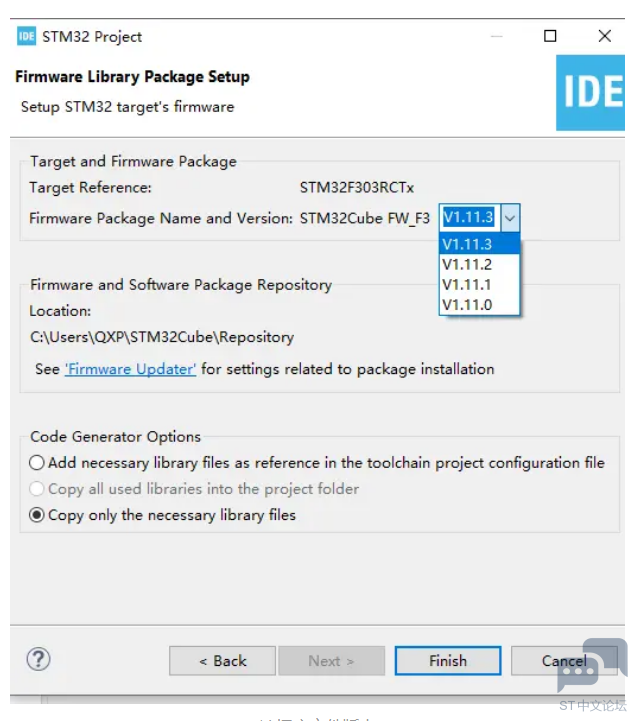This screenshot has height=721, width=636.
Task: Choose V1.11.2 from the version list
Action: click(479, 264)
